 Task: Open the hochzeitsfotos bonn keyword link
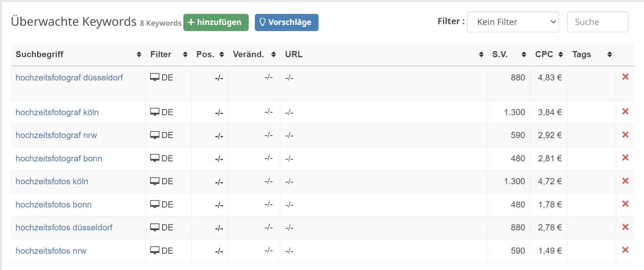click(53, 205)
